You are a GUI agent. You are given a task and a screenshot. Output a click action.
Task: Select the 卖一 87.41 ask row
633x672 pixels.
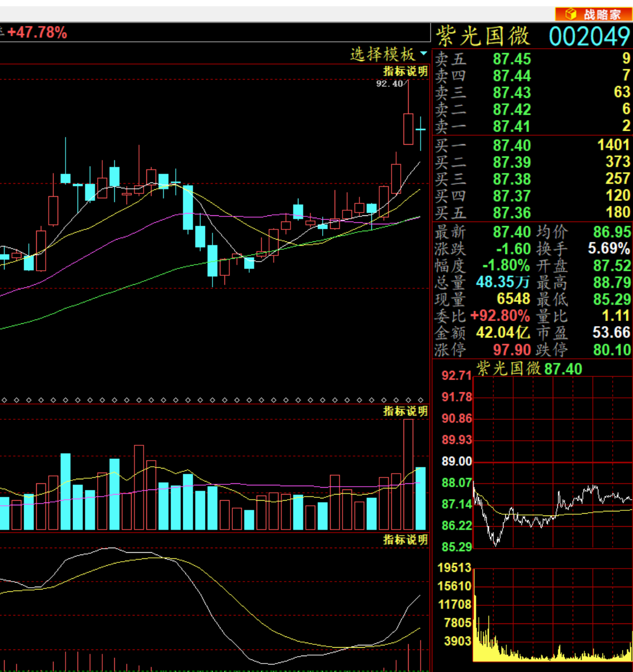[533, 127]
